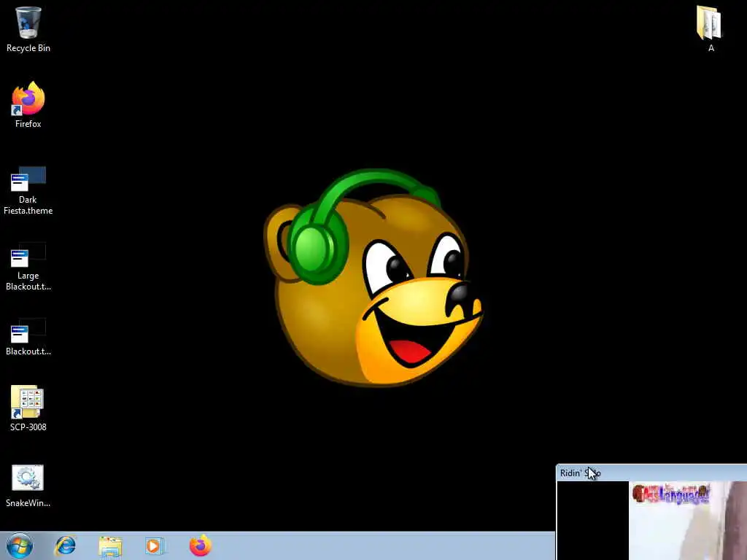Select the Large Blackout theme file icon
The image size is (747, 560).
(x=28, y=255)
